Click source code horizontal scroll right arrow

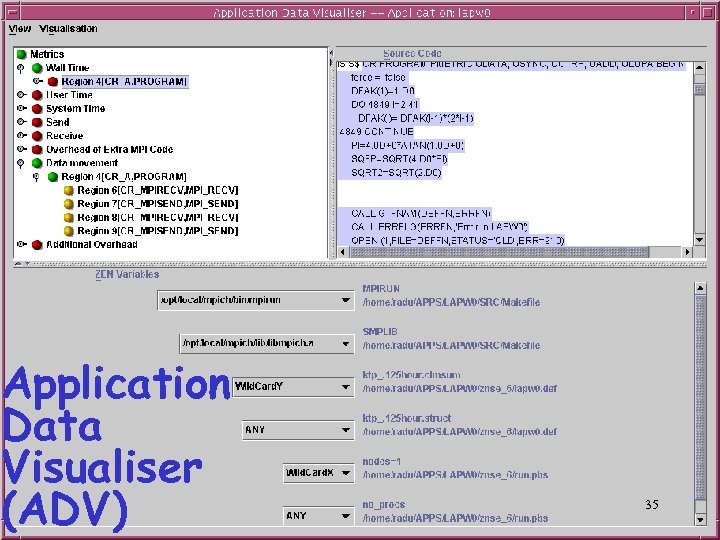[x=687, y=252]
